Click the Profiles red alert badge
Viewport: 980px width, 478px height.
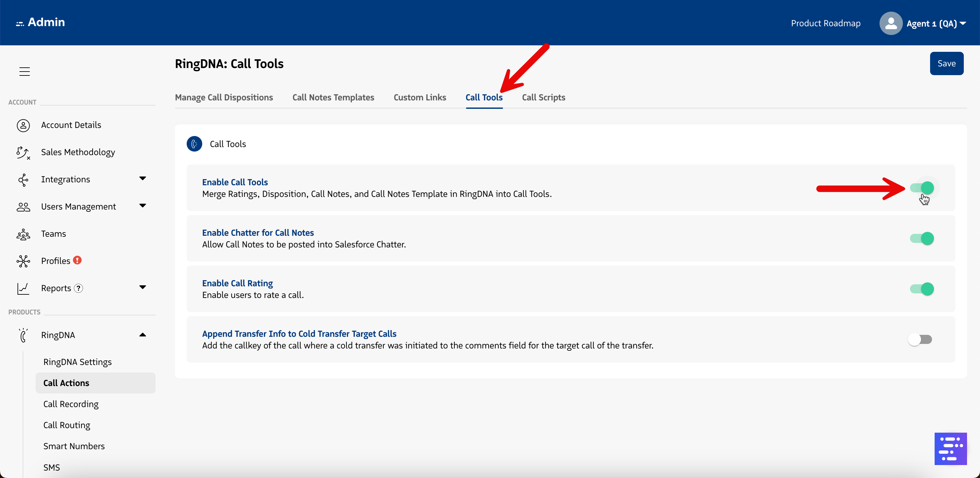coord(77,260)
